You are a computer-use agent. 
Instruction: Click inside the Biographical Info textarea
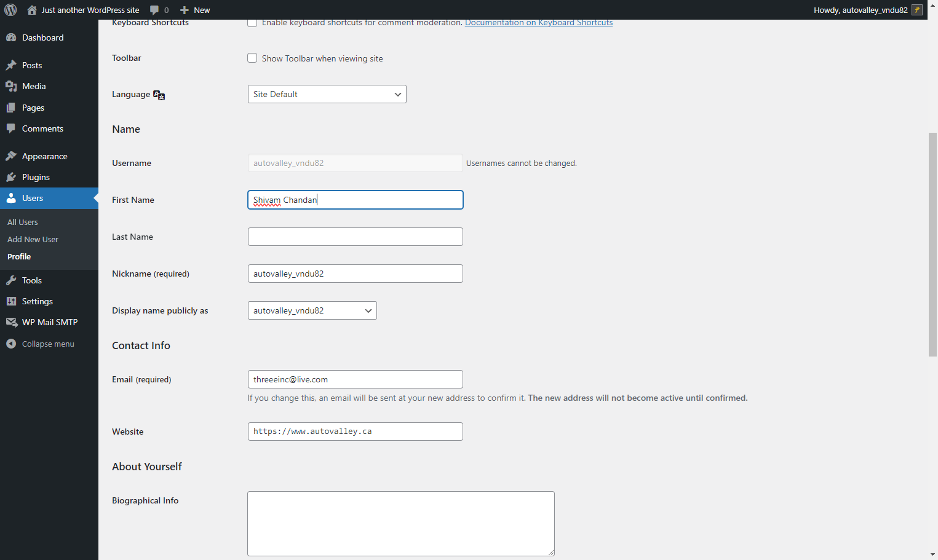401,524
